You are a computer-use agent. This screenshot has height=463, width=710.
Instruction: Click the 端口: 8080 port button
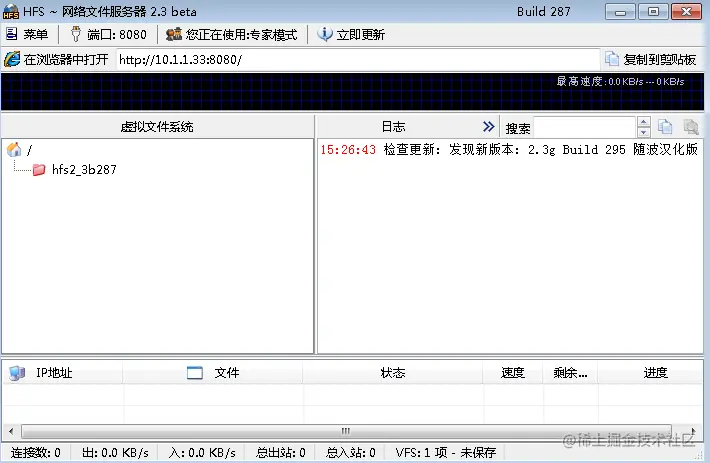[109, 34]
